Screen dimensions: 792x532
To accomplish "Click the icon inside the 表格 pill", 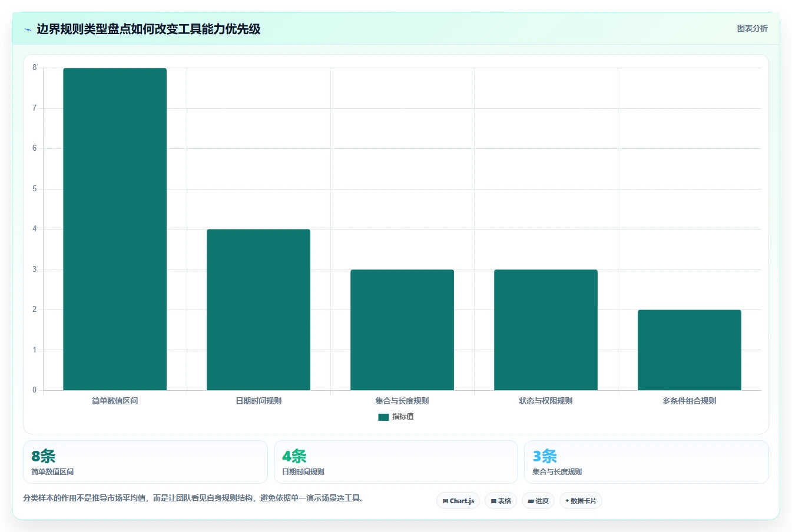I will tap(493, 501).
